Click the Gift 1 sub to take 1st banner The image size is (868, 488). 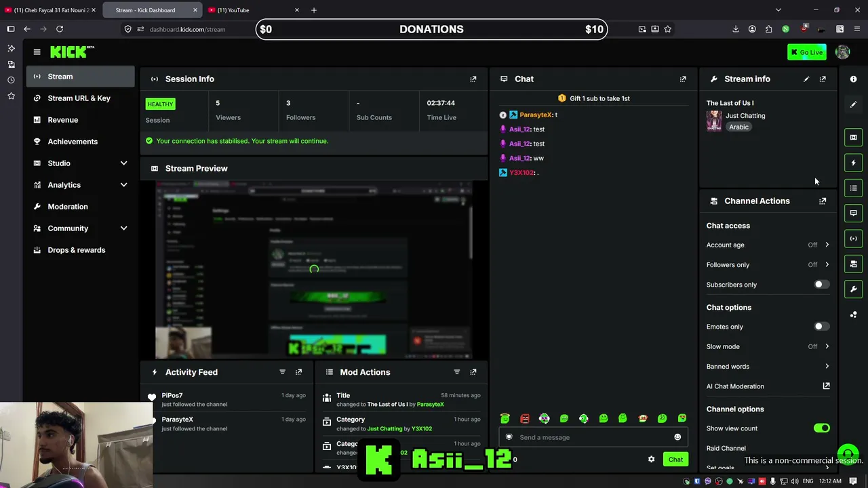pos(593,98)
